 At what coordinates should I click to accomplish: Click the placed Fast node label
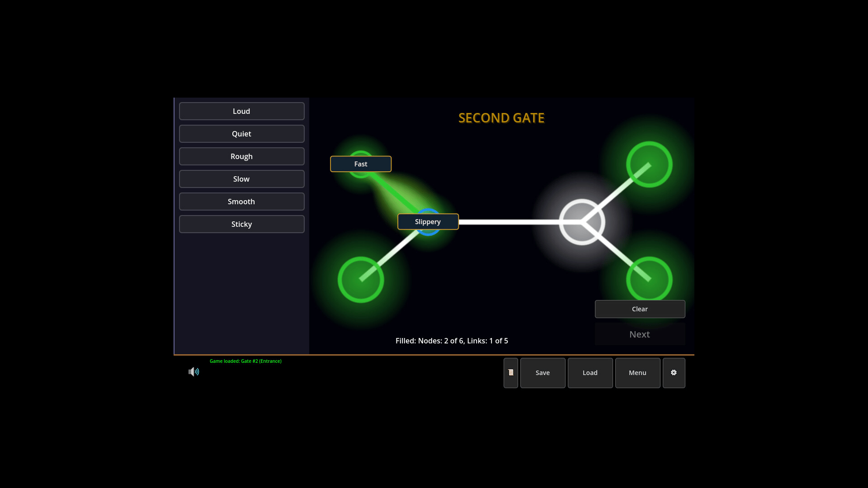(x=361, y=164)
